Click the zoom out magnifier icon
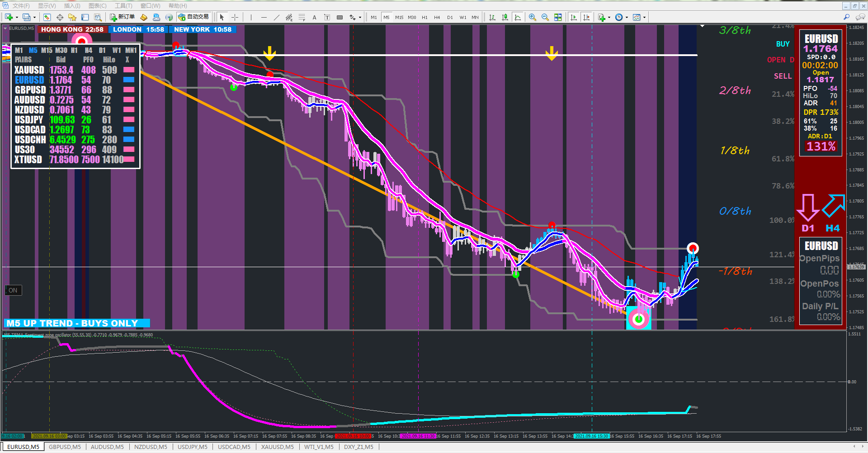Screen dimensions: 868x453 click(545, 17)
